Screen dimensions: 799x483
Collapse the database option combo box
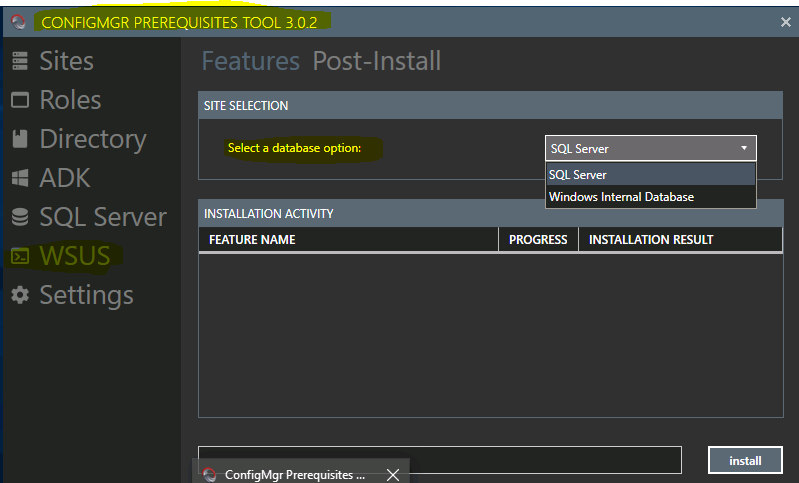point(651,148)
